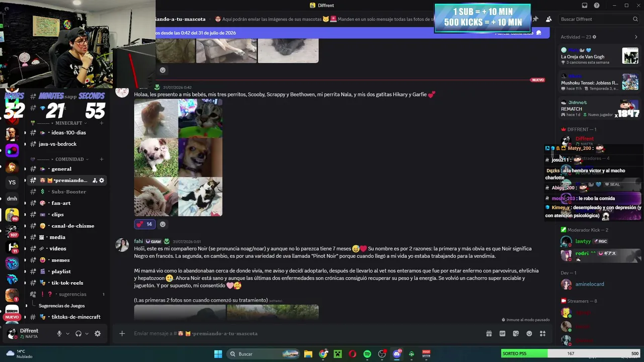Create a channel in COMUNIDAD category
The height and width of the screenshot is (362, 644).
pos(102,159)
